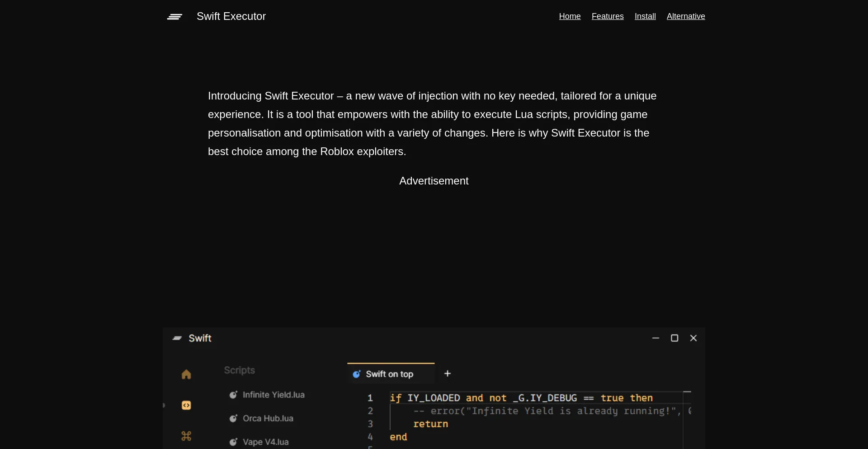This screenshot has width=868, height=449.
Task: Click the Swift window title logo
Action: click(177, 338)
